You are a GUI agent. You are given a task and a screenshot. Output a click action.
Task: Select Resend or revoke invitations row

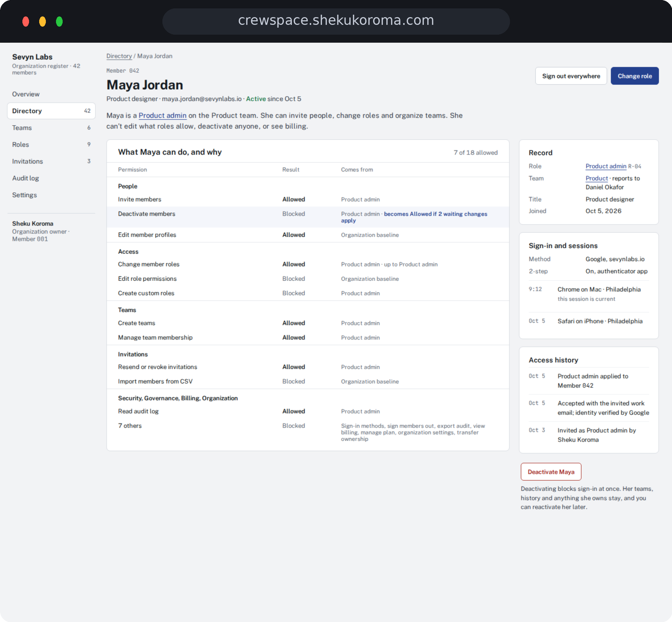(308, 367)
